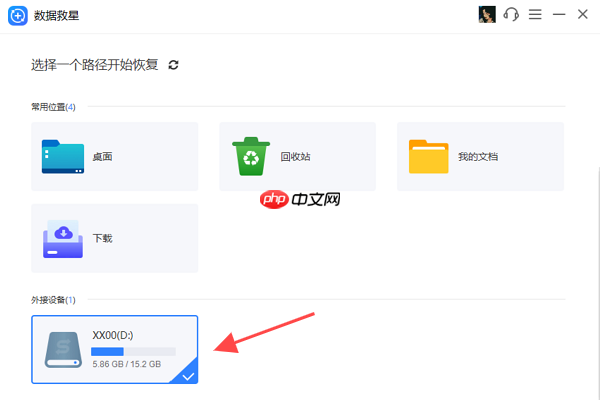This screenshot has height=400, width=600.
Task: Click the drive usage progress bar
Action: tap(133, 351)
